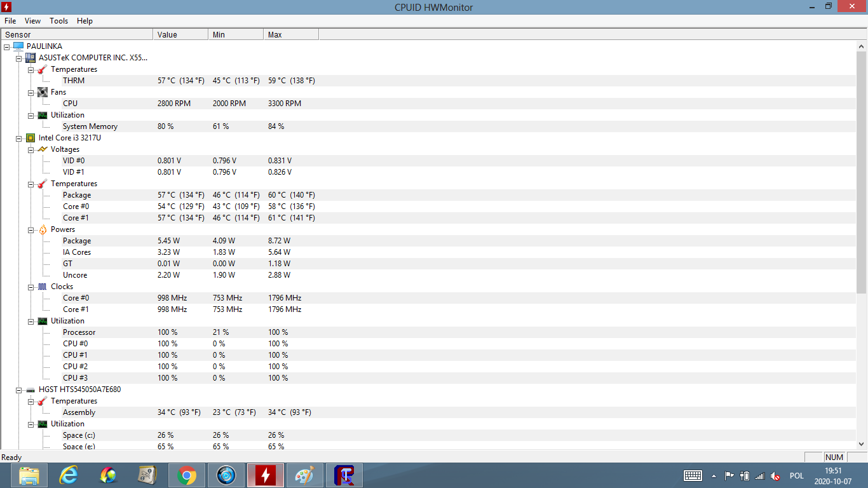Click the Value column header
The image size is (868, 488).
pyautogui.click(x=180, y=35)
